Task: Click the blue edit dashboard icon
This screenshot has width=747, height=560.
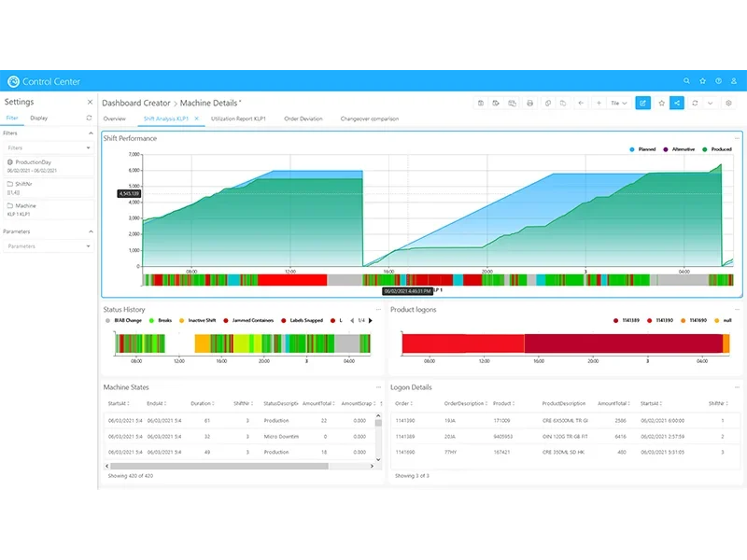Action: (642, 103)
